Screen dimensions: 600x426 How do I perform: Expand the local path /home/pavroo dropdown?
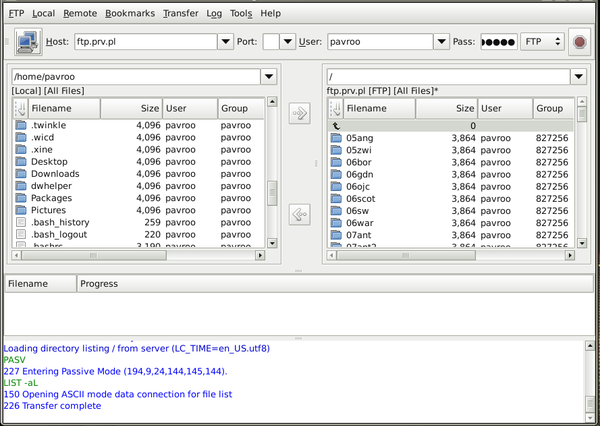click(267, 77)
